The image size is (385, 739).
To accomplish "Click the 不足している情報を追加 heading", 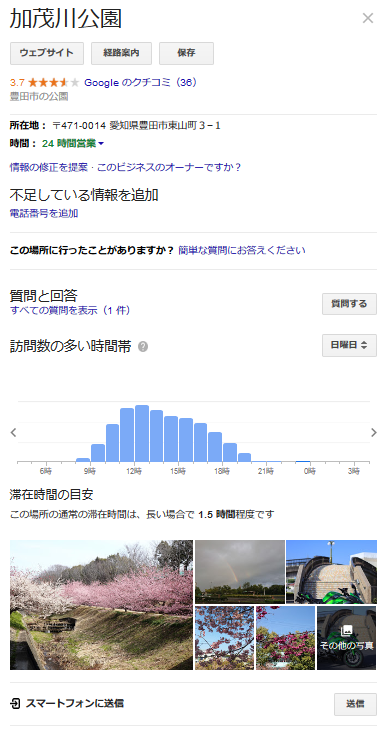I will [84, 195].
